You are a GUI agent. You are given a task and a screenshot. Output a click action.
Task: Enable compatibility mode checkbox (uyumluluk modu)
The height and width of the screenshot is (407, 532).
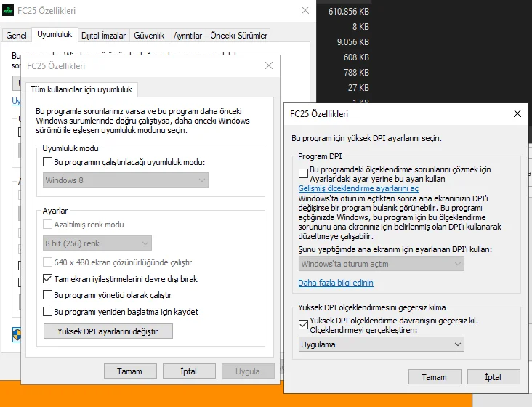pos(47,162)
